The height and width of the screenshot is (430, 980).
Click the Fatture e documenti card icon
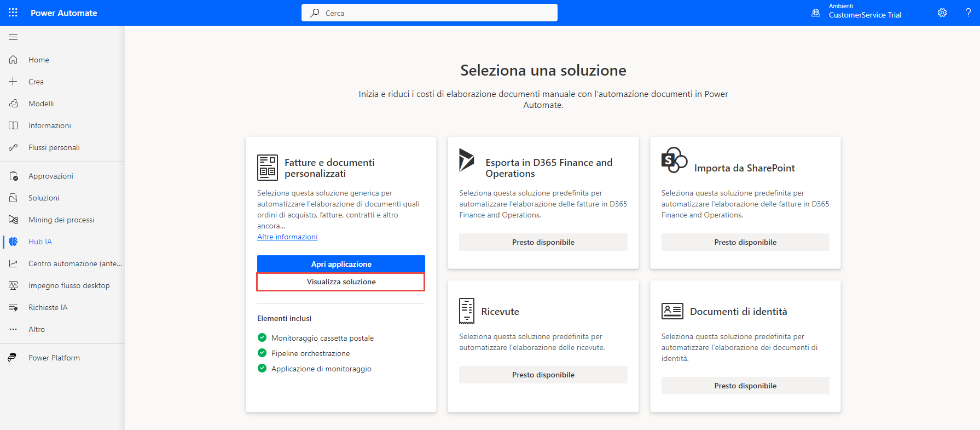click(x=268, y=168)
